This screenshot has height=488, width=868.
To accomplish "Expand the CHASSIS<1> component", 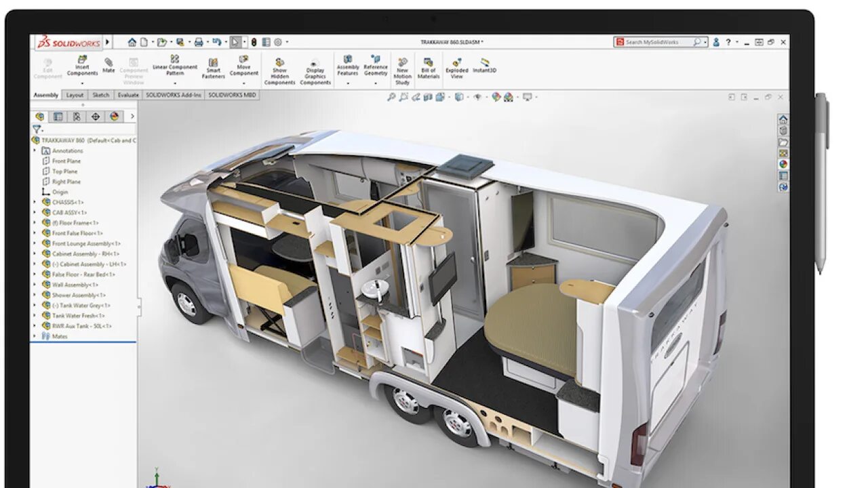I will pos(35,202).
